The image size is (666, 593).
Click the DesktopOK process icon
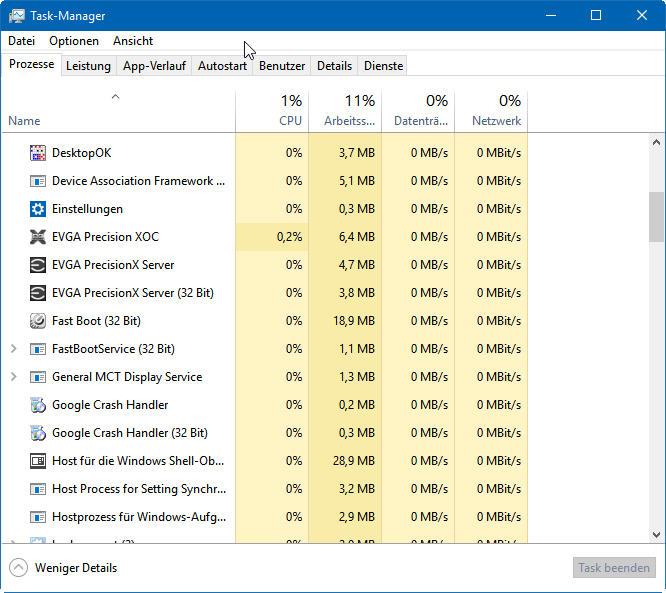pyautogui.click(x=38, y=153)
